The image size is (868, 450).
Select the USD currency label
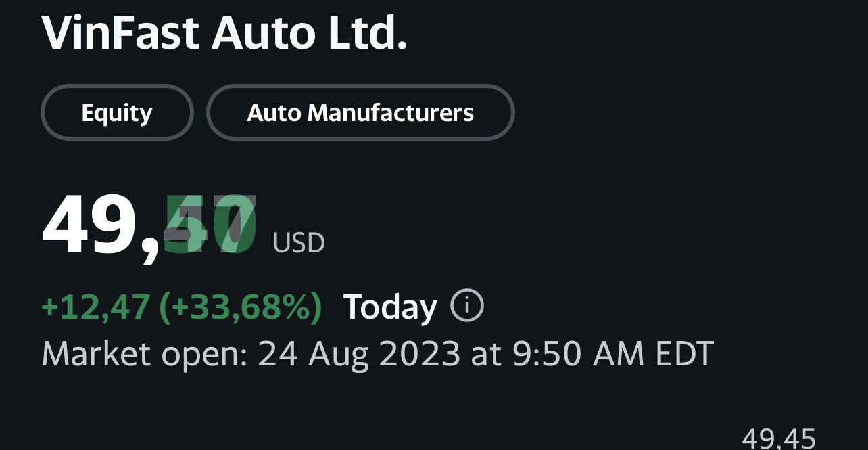click(x=299, y=243)
